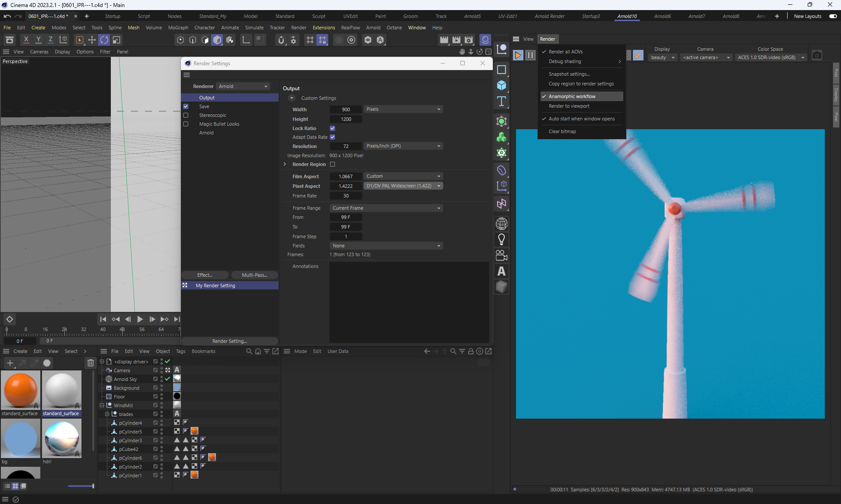Enable the Render Region checkbox

click(x=332, y=164)
